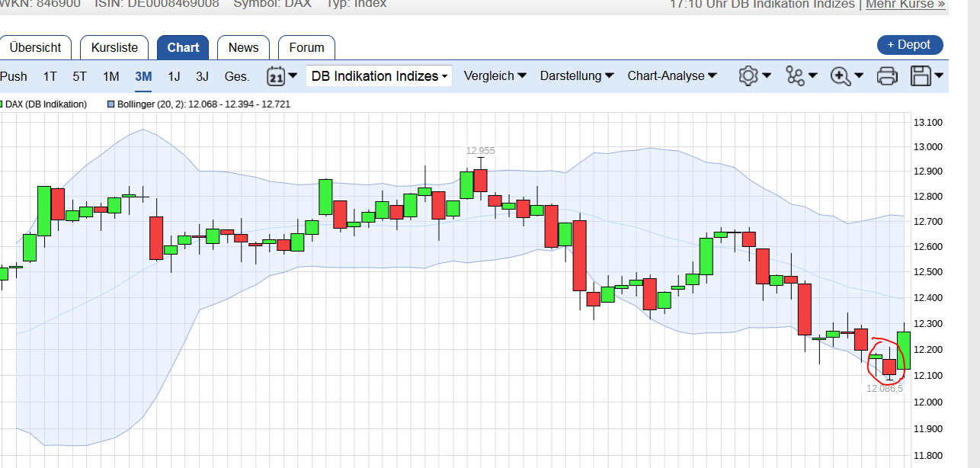Click the last green candle on the chart
The width and height of the screenshot is (980, 468).
903,351
